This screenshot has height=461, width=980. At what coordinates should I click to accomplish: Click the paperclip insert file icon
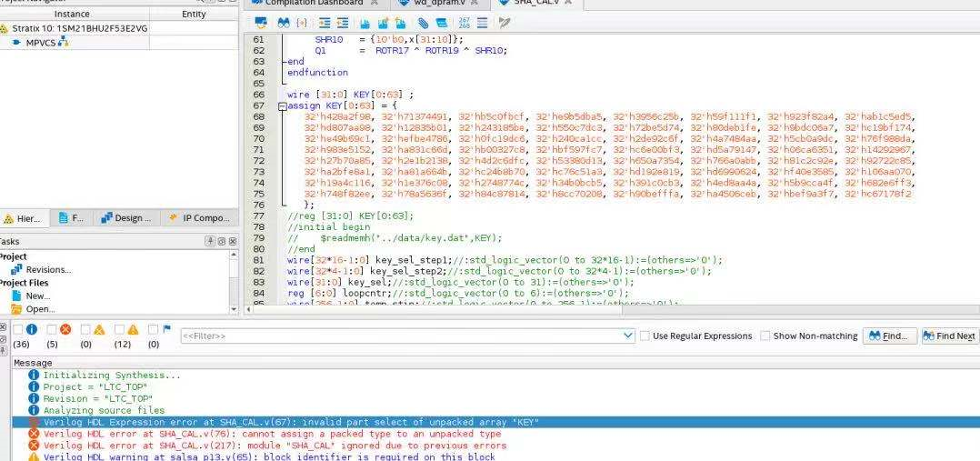(x=423, y=23)
